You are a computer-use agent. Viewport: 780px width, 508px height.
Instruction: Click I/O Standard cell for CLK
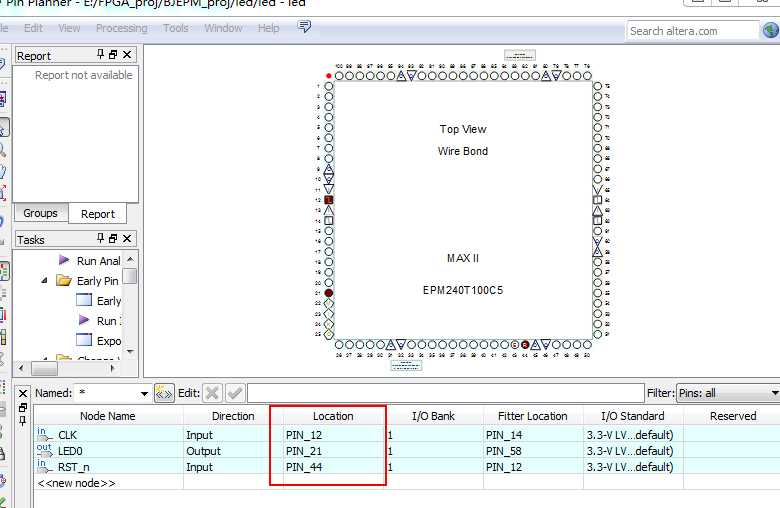coord(633,435)
